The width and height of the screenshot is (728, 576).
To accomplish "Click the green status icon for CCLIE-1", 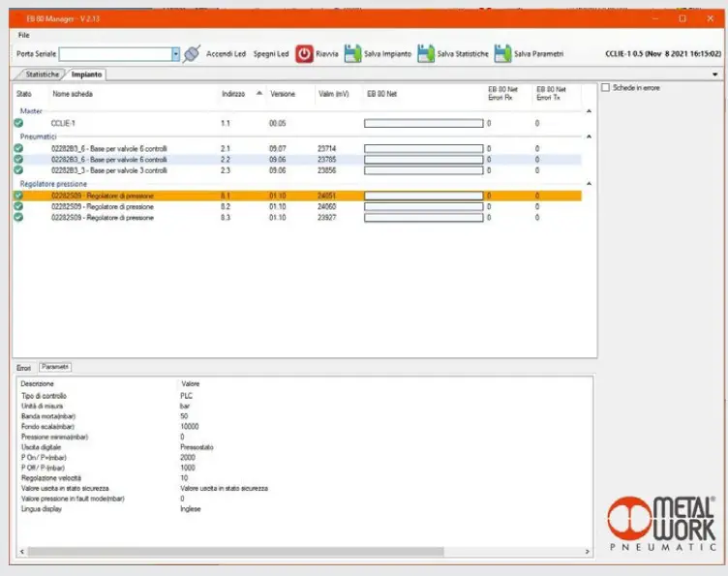I will click(18, 123).
